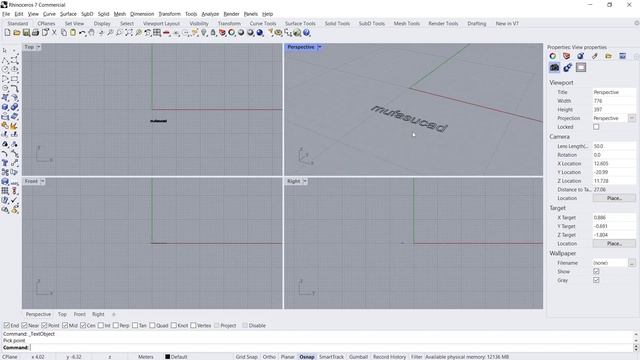The height and width of the screenshot is (360, 640).
Task: Click the Paste clipboard icon
Action: click(x=73, y=33)
